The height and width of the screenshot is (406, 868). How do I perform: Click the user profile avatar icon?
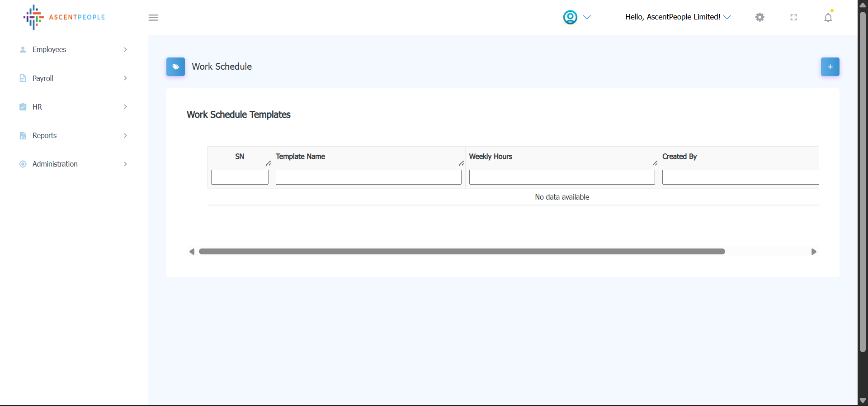click(570, 17)
